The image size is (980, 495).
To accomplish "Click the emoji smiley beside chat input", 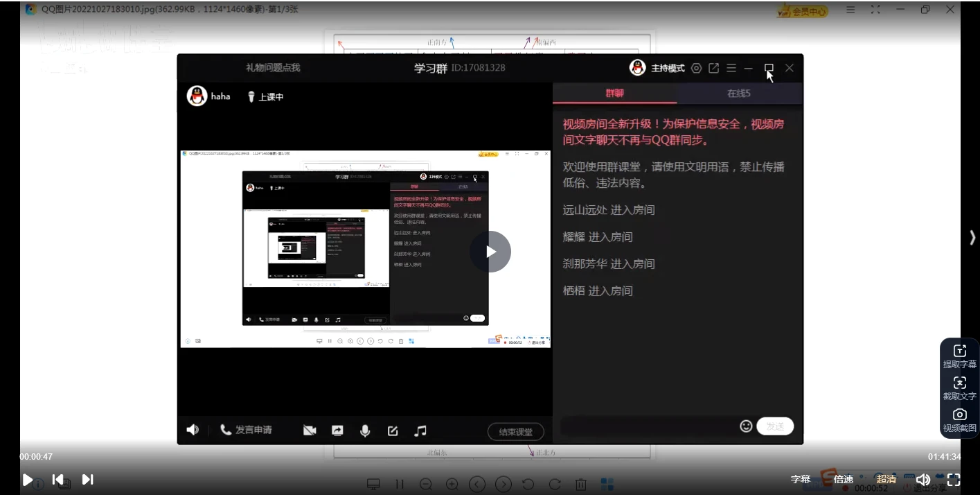I will tap(746, 426).
